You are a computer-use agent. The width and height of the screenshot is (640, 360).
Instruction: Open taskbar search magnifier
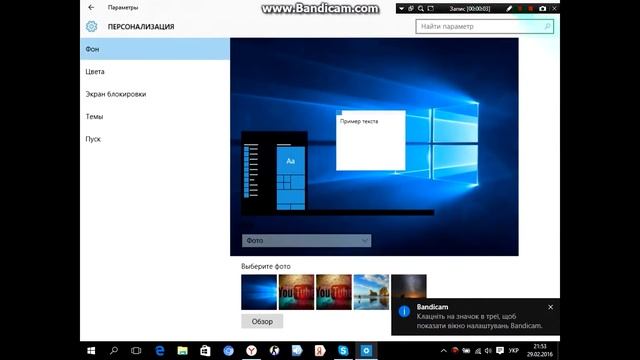click(x=114, y=351)
